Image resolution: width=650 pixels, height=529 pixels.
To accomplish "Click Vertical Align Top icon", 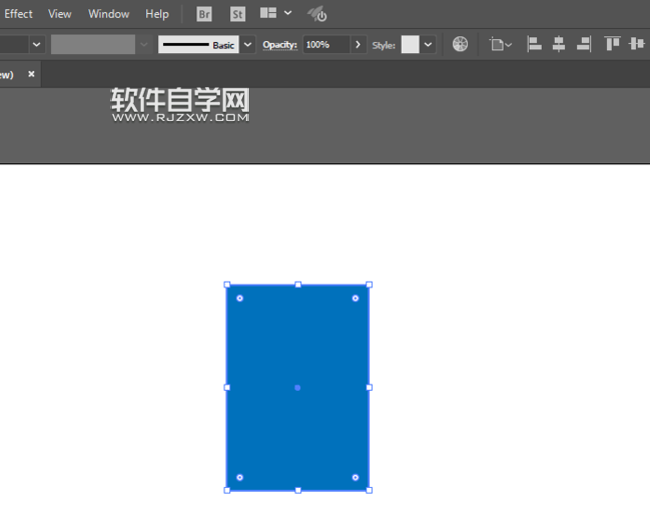I will point(612,44).
